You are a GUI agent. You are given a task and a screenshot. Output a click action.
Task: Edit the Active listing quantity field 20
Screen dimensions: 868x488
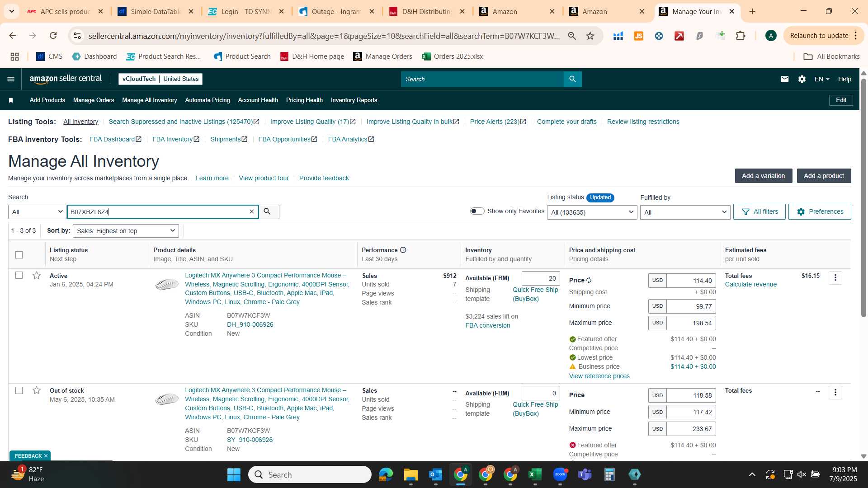click(541, 278)
